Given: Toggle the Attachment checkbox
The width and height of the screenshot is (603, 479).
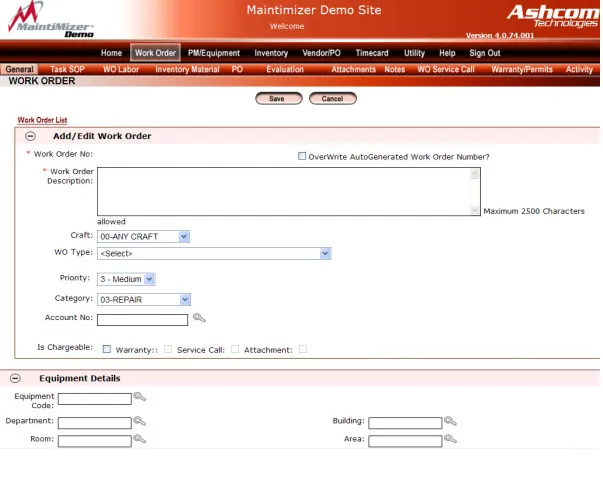Looking at the screenshot, I should click(303, 349).
